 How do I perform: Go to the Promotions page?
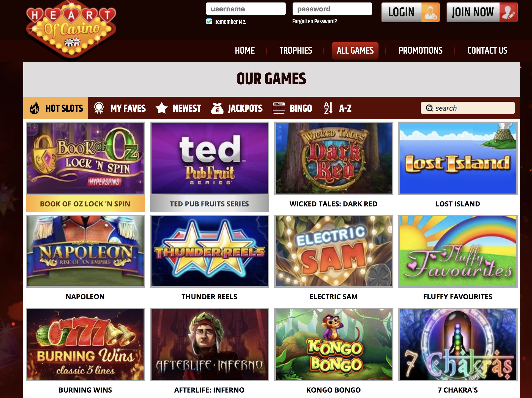click(420, 51)
